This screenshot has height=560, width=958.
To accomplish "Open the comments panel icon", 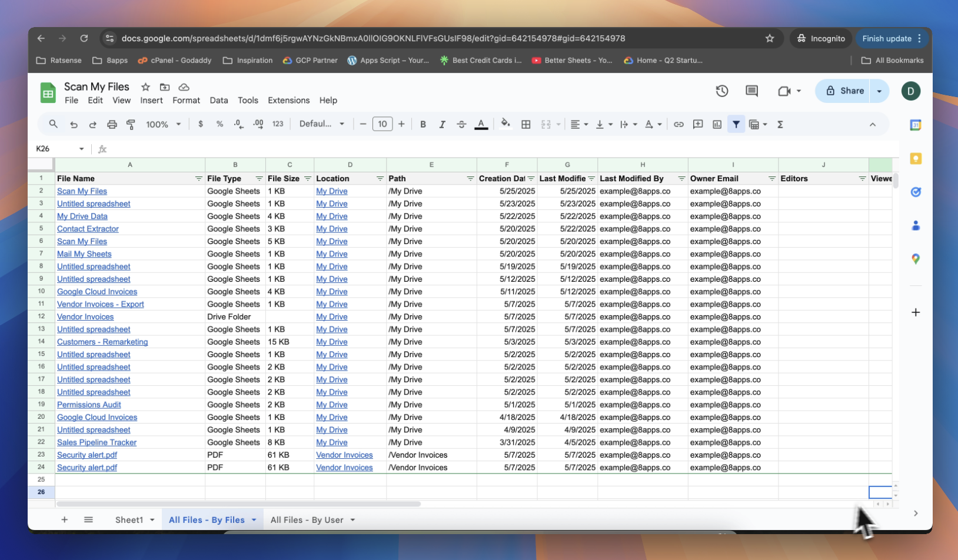I will click(x=751, y=91).
